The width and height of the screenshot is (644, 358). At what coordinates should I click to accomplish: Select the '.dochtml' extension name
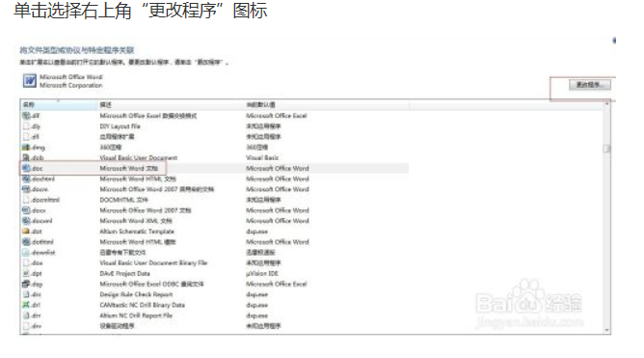tap(43, 179)
